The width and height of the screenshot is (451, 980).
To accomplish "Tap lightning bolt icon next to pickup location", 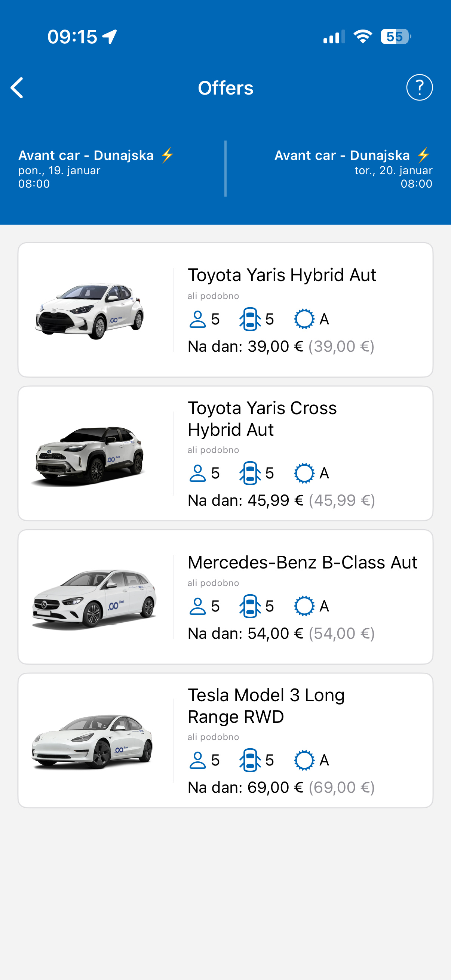I will (x=167, y=155).
